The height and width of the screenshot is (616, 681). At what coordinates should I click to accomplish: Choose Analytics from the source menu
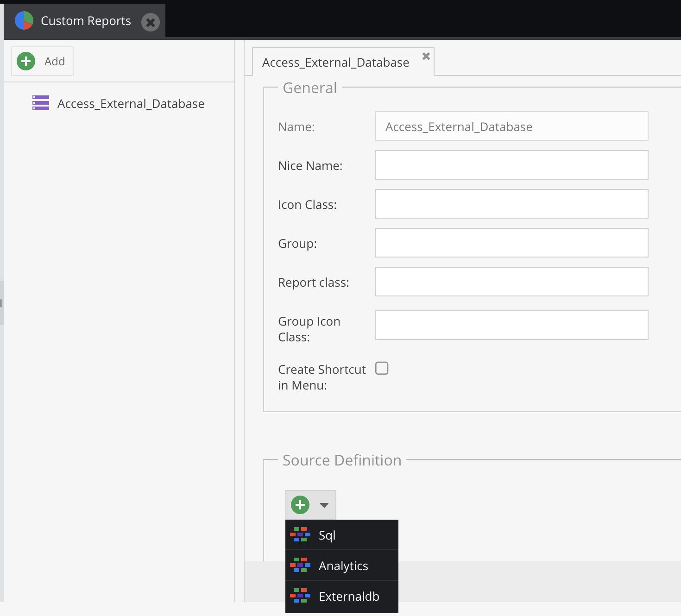coord(342,566)
